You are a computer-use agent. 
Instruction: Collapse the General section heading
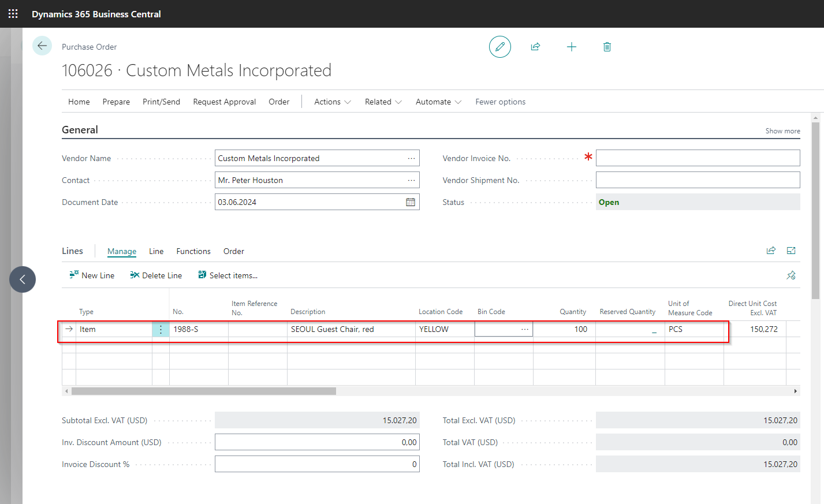[80, 130]
